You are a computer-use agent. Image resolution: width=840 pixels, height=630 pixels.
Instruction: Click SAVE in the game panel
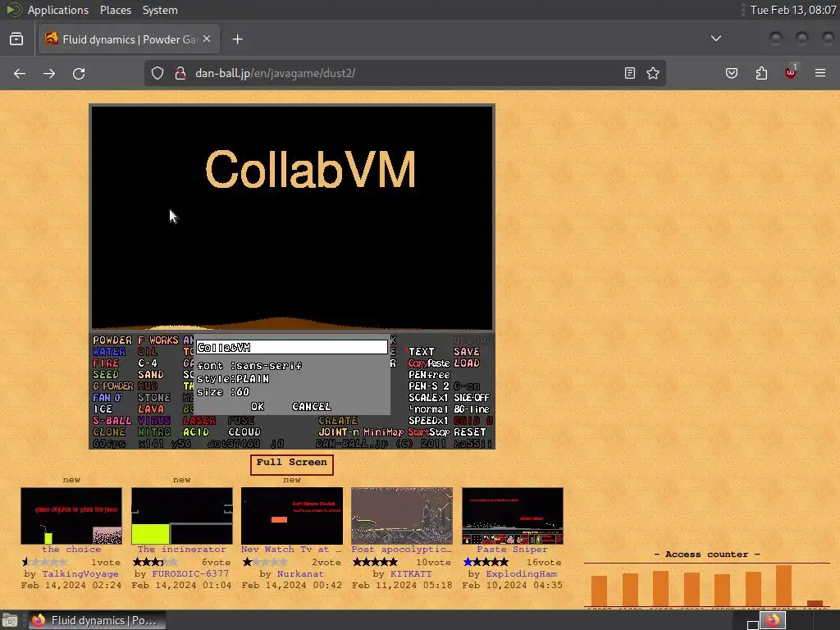(467, 352)
